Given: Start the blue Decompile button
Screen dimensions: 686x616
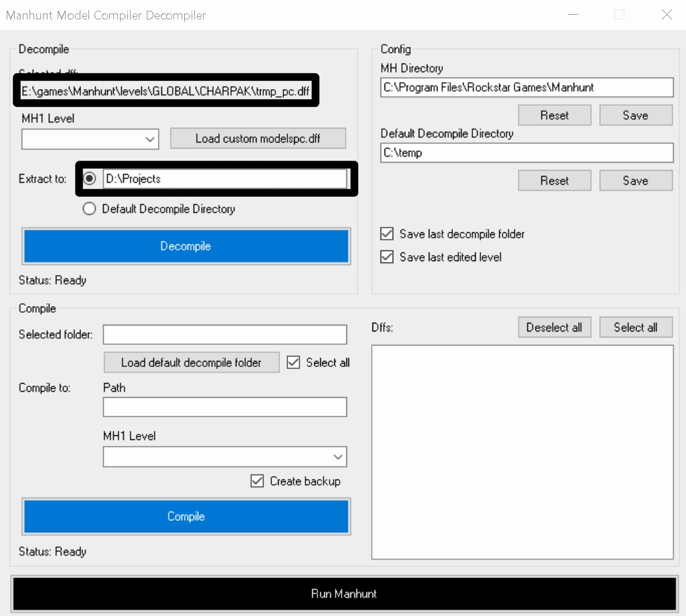Looking at the screenshot, I should [x=186, y=246].
